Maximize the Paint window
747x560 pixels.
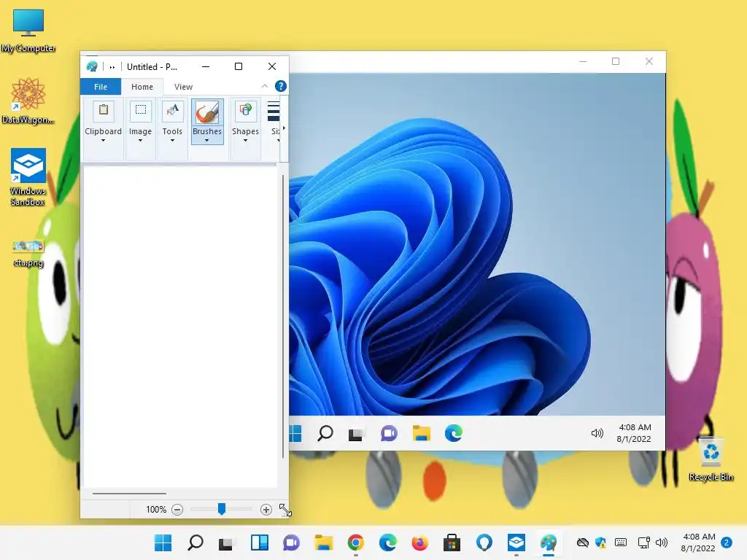239,66
